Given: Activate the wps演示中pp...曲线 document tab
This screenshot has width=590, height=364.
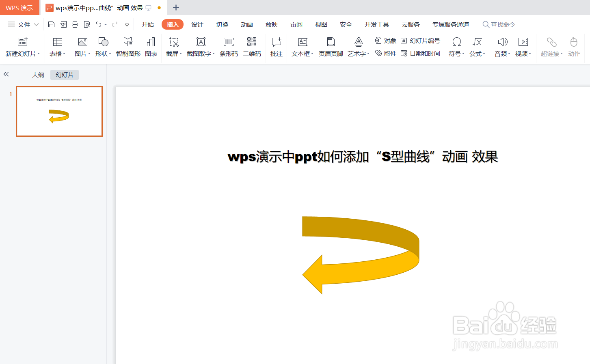Looking at the screenshot, I should click(104, 8).
